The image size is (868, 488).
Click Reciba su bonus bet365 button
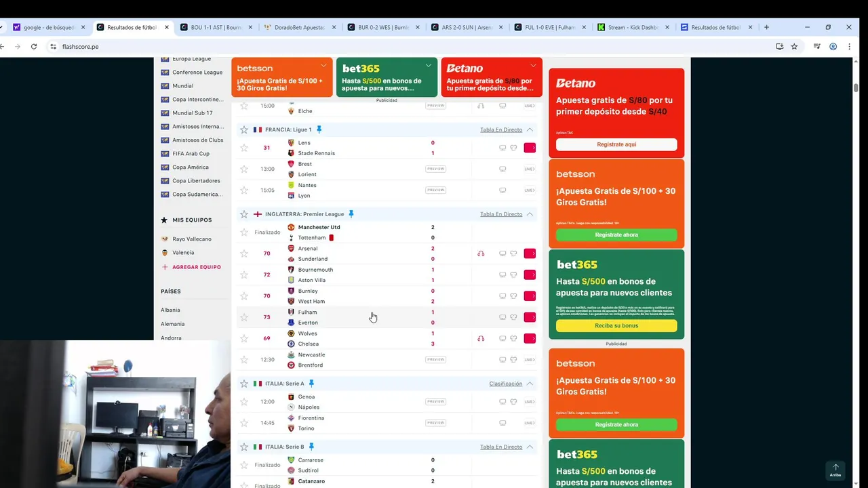click(x=616, y=325)
